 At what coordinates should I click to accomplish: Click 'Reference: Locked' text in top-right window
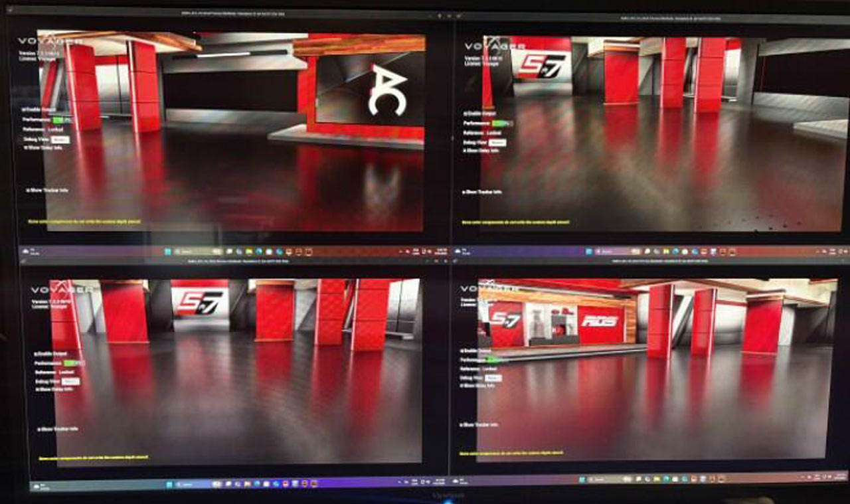coord(482,133)
